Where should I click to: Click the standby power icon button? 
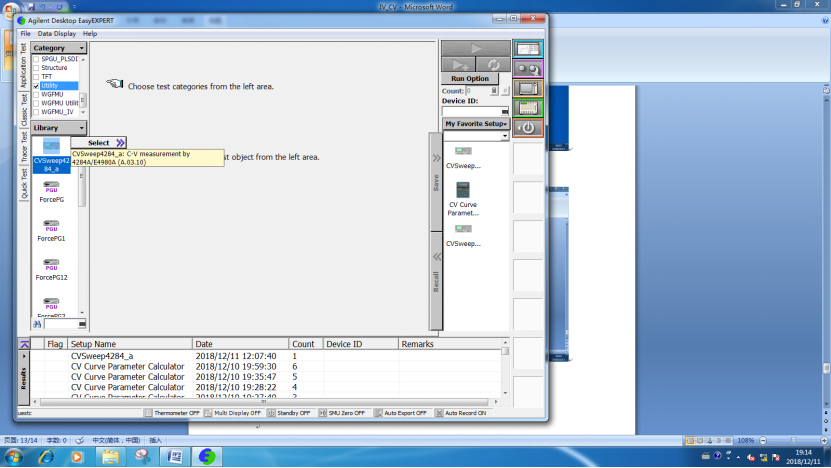tap(528, 128)
